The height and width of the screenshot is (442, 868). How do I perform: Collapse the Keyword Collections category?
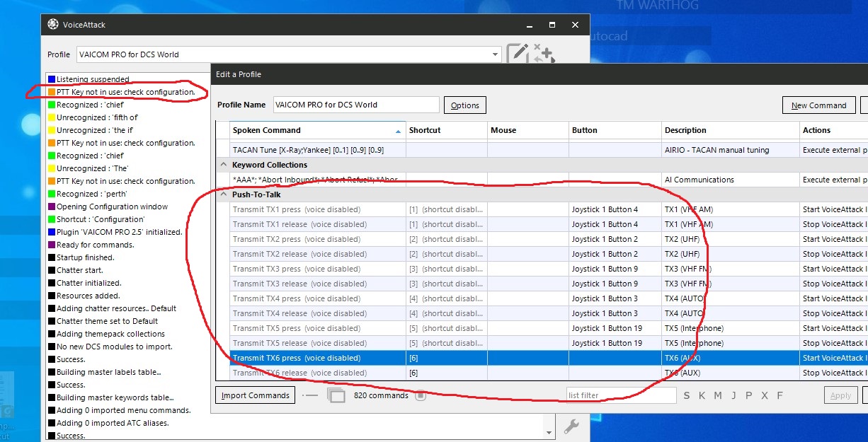tap(224, 165)
